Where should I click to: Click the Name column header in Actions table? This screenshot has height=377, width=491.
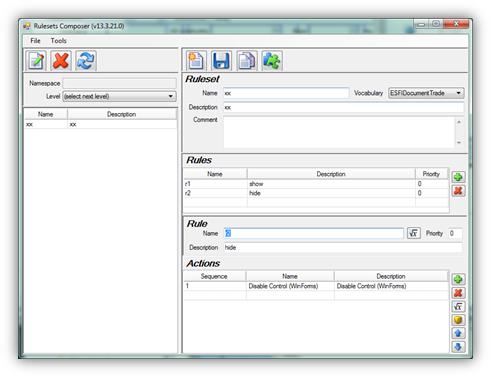[x=290, y=276]
